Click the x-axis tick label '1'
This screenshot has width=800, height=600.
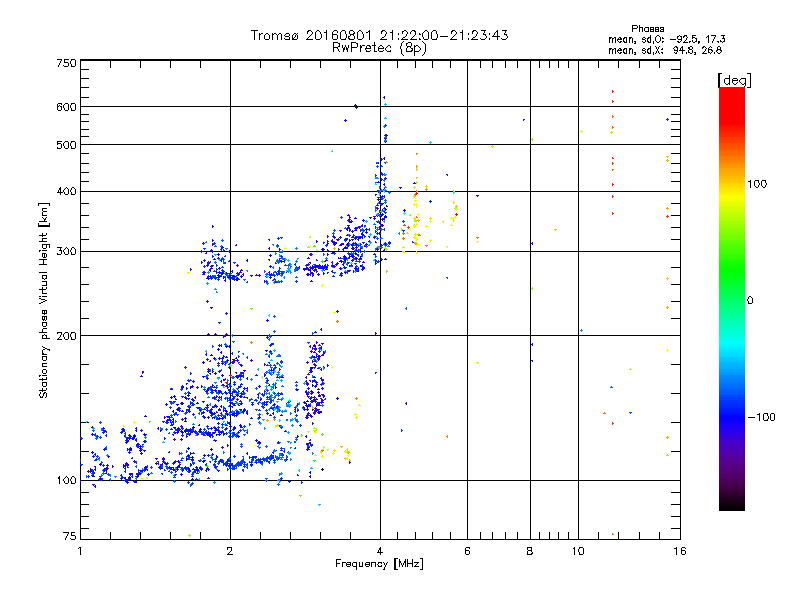click(x=80, y=551)
